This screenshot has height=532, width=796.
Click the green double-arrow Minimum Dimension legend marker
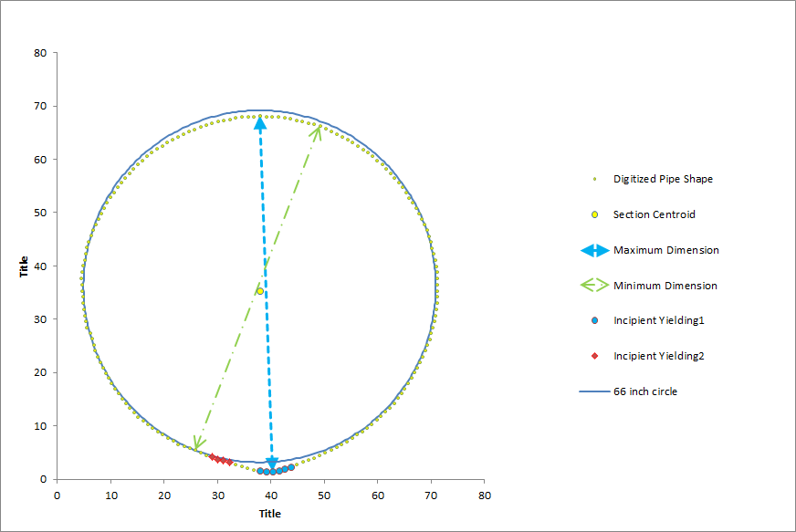595,286
